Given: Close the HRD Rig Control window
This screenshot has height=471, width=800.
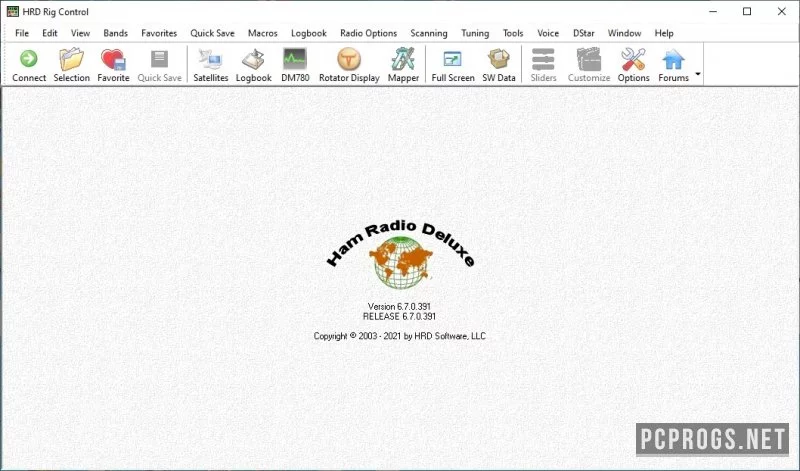Looking at the screenshot, I should click(x=781, y=11).
